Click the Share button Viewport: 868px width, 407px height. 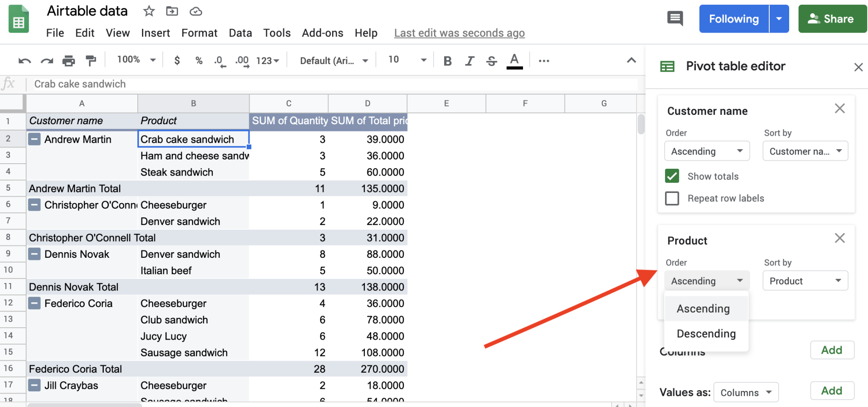[x=832, y=18]
